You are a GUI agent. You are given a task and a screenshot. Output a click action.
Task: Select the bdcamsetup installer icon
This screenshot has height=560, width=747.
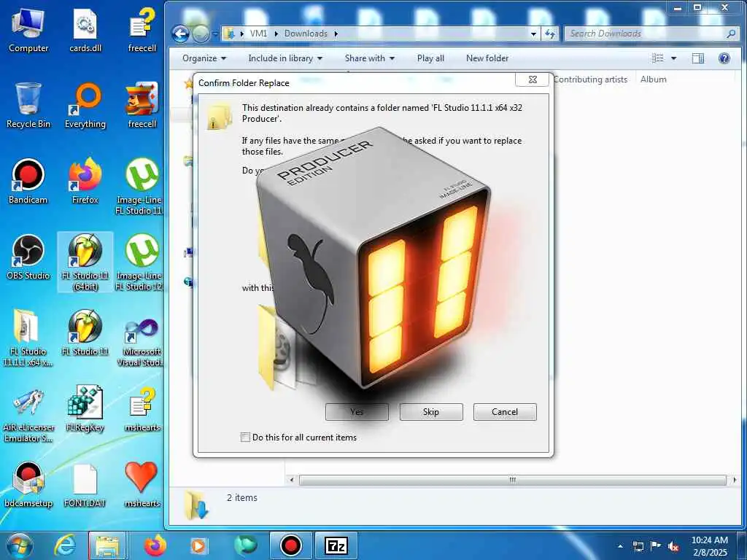click(28, 484)
